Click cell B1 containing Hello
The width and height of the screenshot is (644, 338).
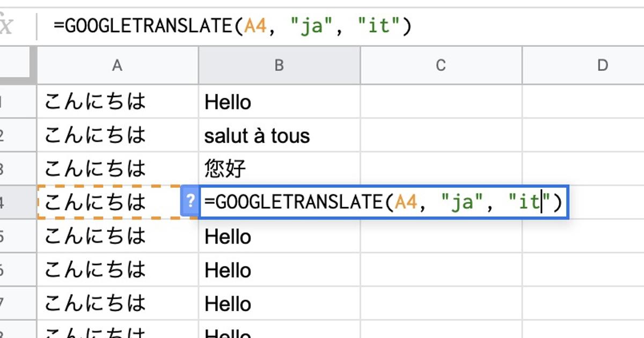tap(279, 101)
